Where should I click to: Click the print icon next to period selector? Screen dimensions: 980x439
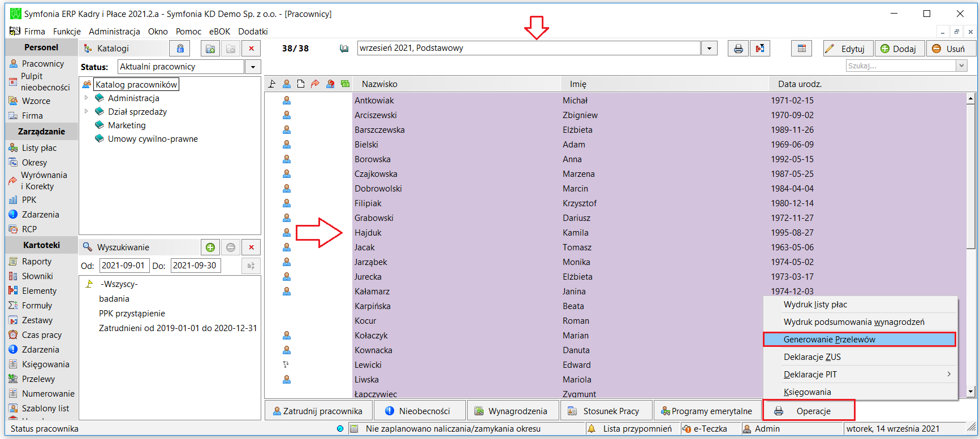point(738,49)
